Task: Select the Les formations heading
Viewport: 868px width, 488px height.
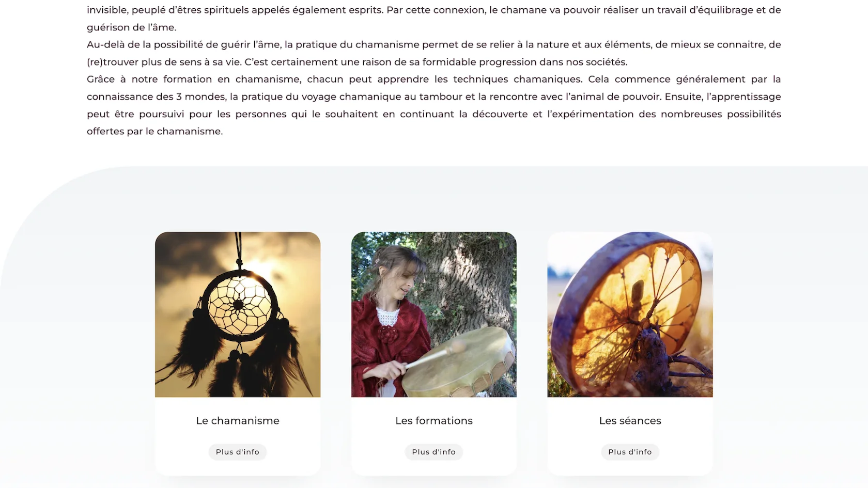Action: [x=434, y=421]
